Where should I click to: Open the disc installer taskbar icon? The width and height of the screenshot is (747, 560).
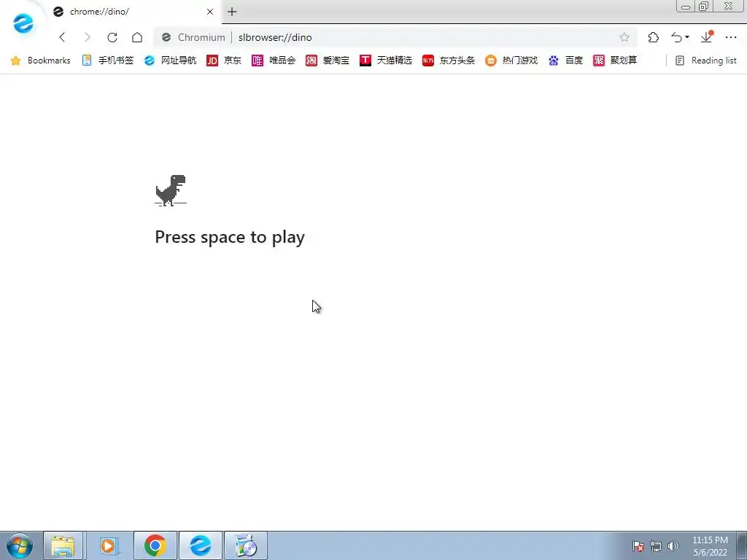coord(246,545)
